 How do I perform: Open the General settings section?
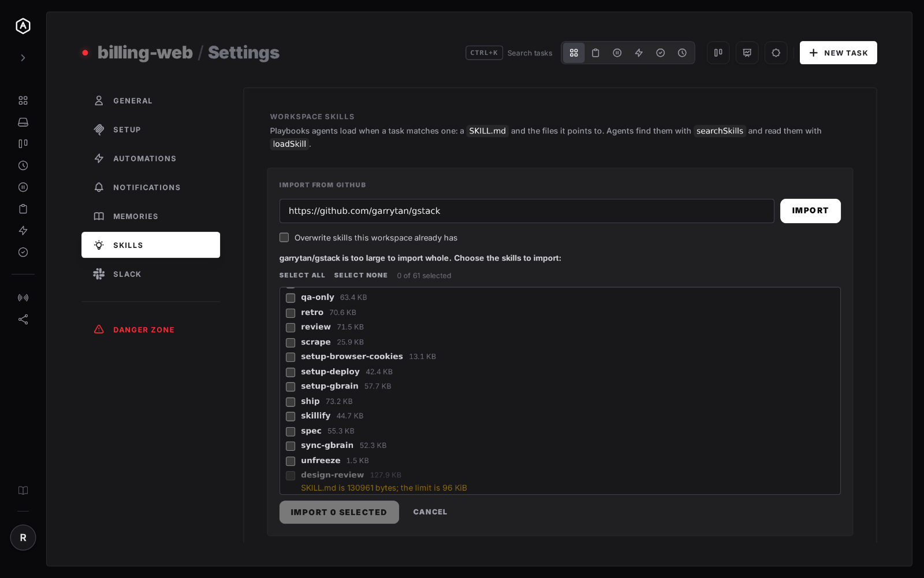151,101
